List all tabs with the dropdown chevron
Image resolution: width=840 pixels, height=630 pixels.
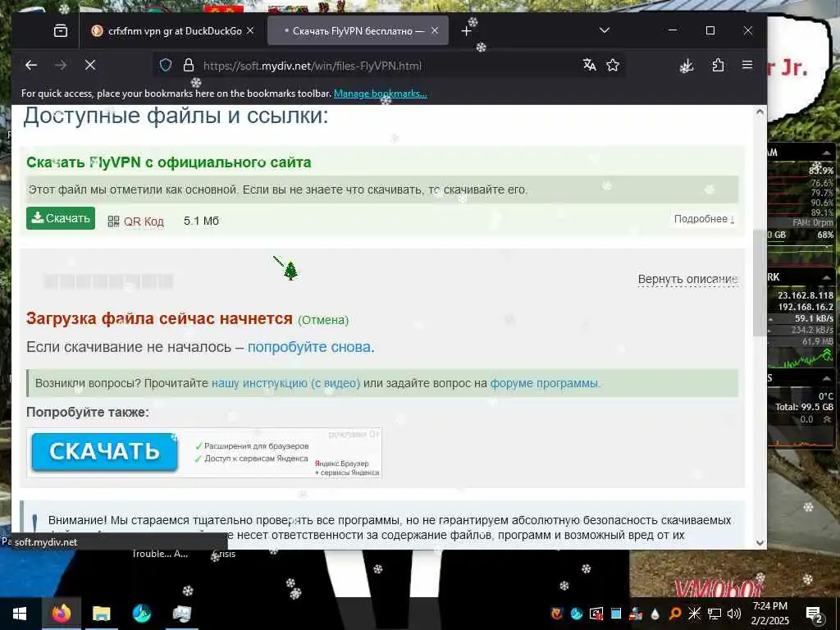(x=605, y=30)
